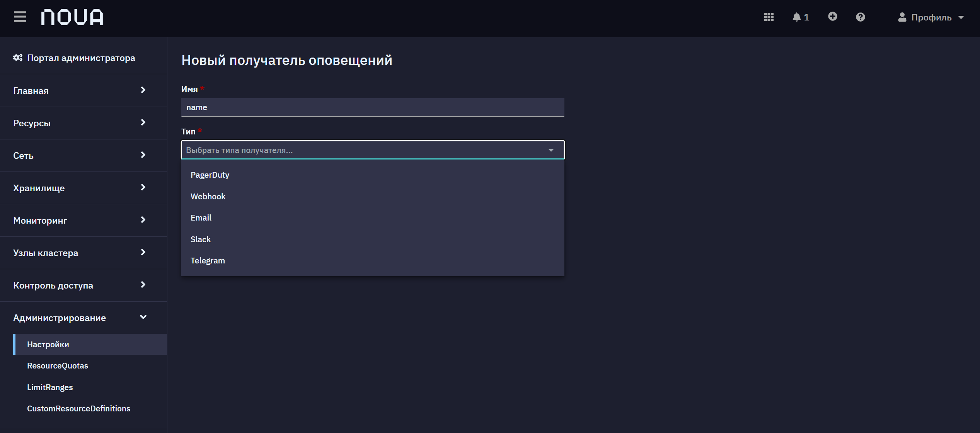Expand the Главная section
This screenshot has width=980, height=433.
(84, 90)
